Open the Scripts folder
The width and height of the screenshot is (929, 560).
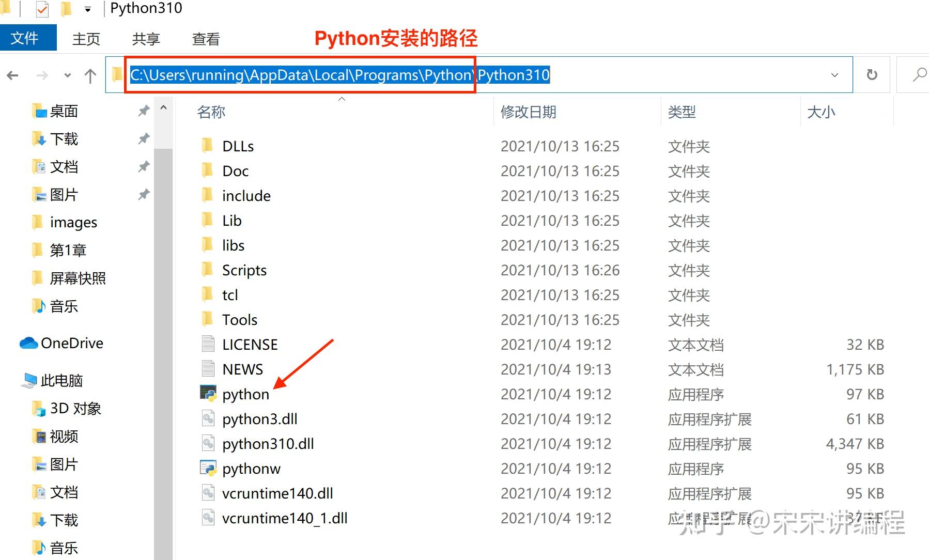[x=244, y=270]
